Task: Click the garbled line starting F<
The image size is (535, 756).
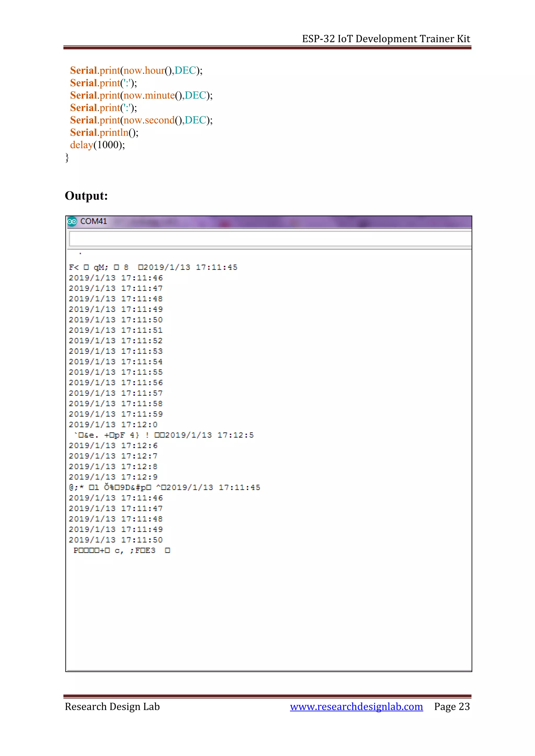Action: coord(153,267)
